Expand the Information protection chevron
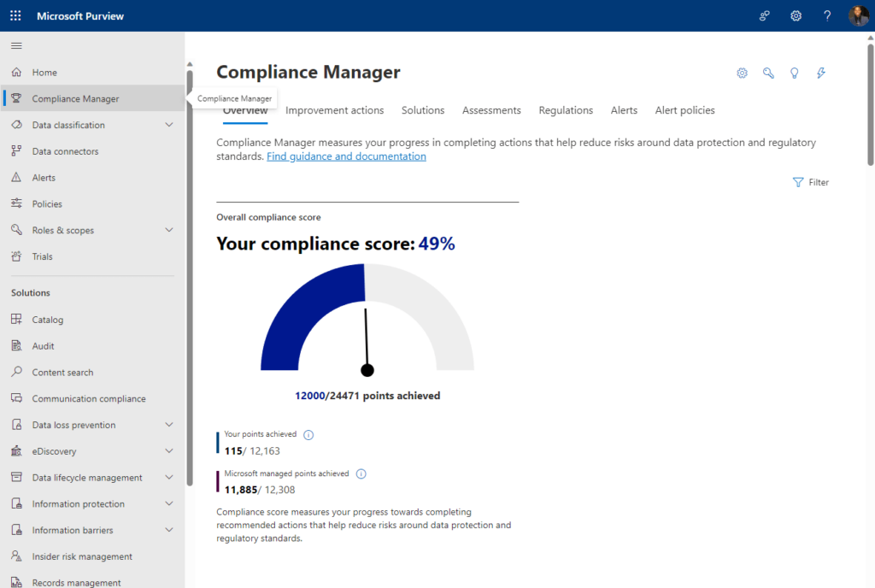The height and width of the screenshot is (588, 875). pos(169,503)
